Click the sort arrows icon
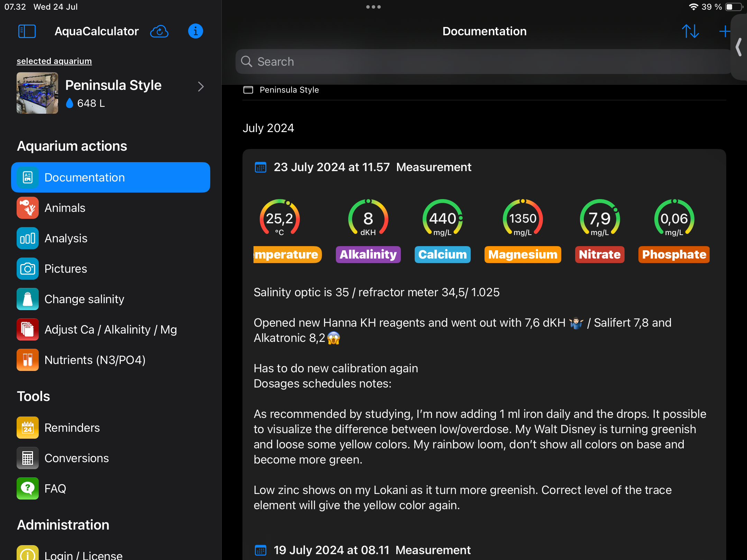 (690, 31)
